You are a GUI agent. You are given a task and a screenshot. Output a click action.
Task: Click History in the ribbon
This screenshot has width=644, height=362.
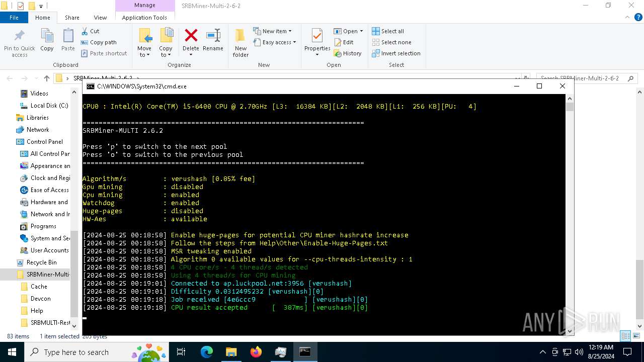pyautogui.click(x=348, y=53)
